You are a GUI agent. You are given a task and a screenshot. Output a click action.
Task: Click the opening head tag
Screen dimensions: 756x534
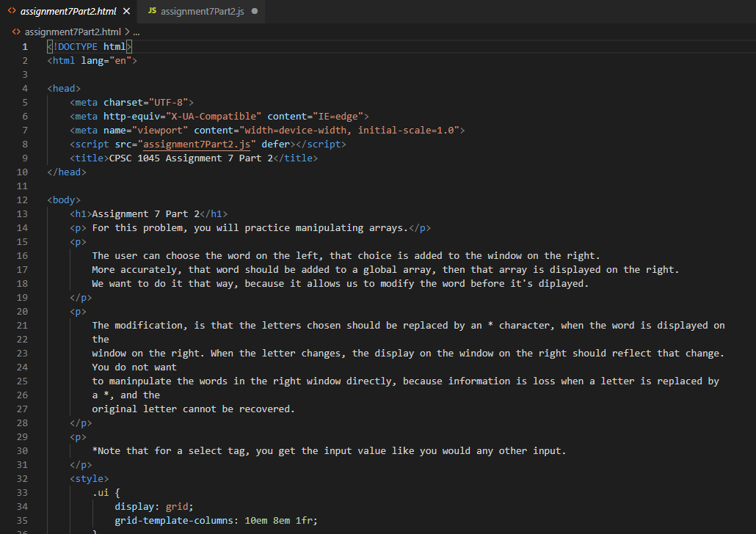(64, 89)
